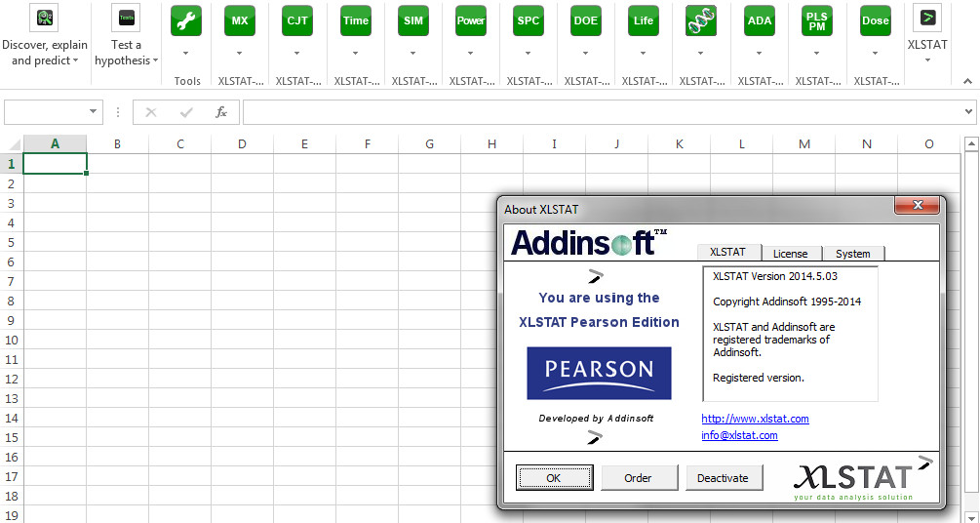Click the insert function fx icon
The width and height of the screenshot is (980, 523).
click(220, 112)
